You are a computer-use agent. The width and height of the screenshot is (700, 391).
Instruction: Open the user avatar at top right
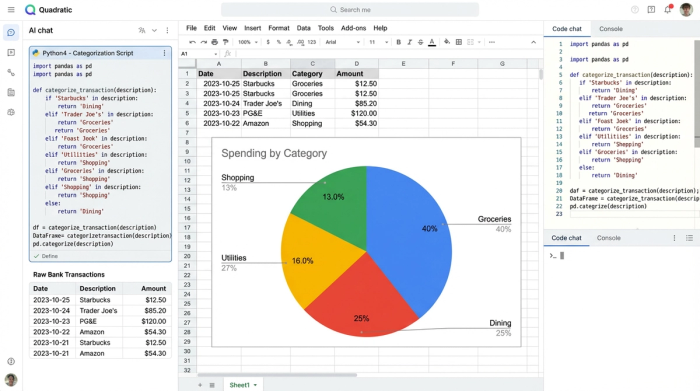point(686,9)
